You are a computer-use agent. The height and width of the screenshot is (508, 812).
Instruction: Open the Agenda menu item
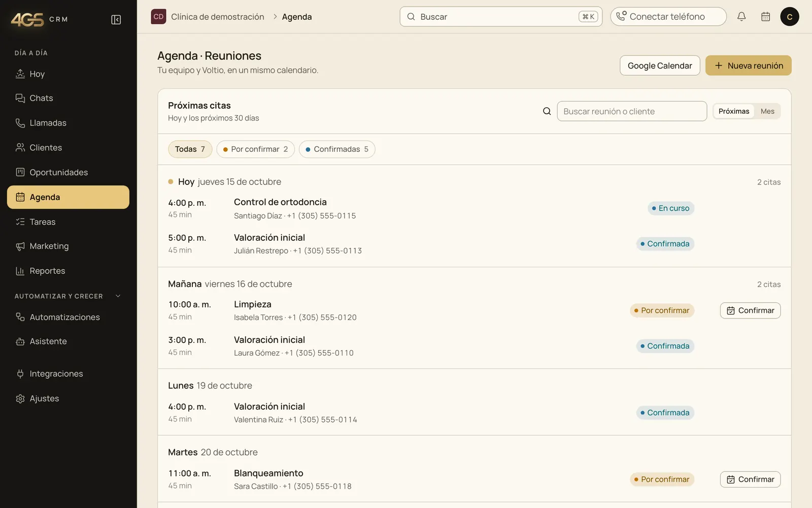coord(68,197)
